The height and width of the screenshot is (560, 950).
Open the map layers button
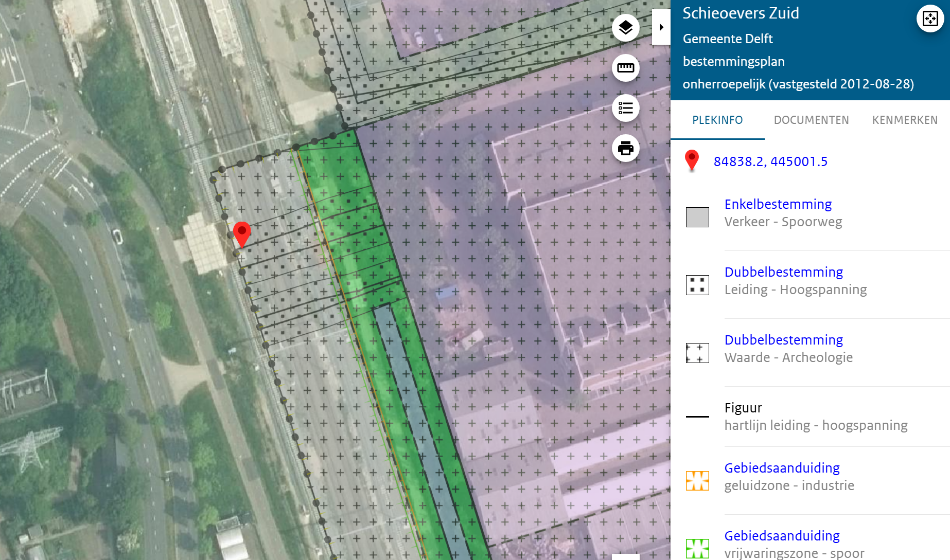pyautogui.click(x=625, y=28)
